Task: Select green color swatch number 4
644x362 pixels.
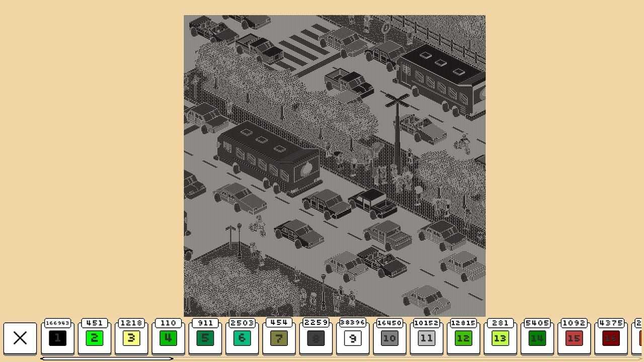Action: click(168, 338)
